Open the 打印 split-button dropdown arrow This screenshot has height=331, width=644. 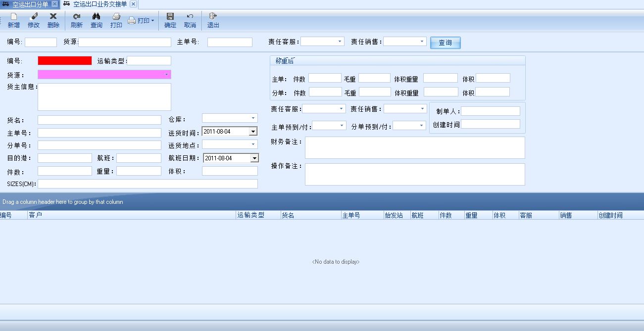pos(153,21)
